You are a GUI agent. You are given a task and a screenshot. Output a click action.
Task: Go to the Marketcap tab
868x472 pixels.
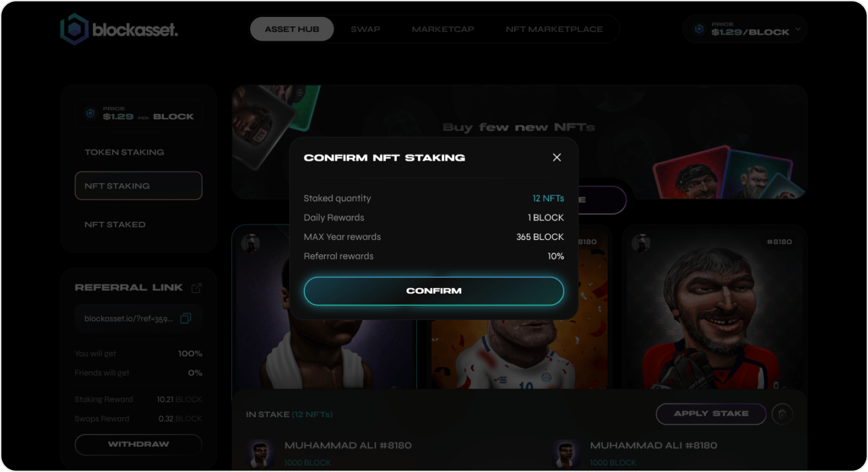pyautogui.click(x=443, y=29)
